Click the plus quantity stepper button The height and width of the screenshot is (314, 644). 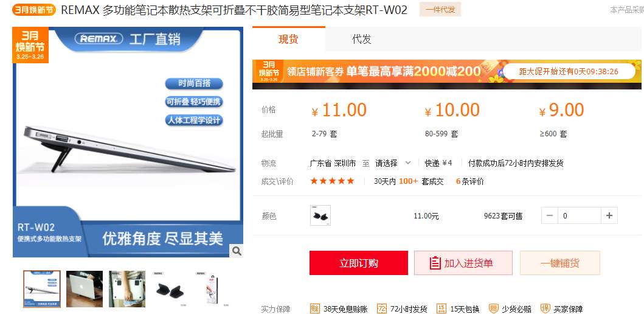(x=609, y=216)
